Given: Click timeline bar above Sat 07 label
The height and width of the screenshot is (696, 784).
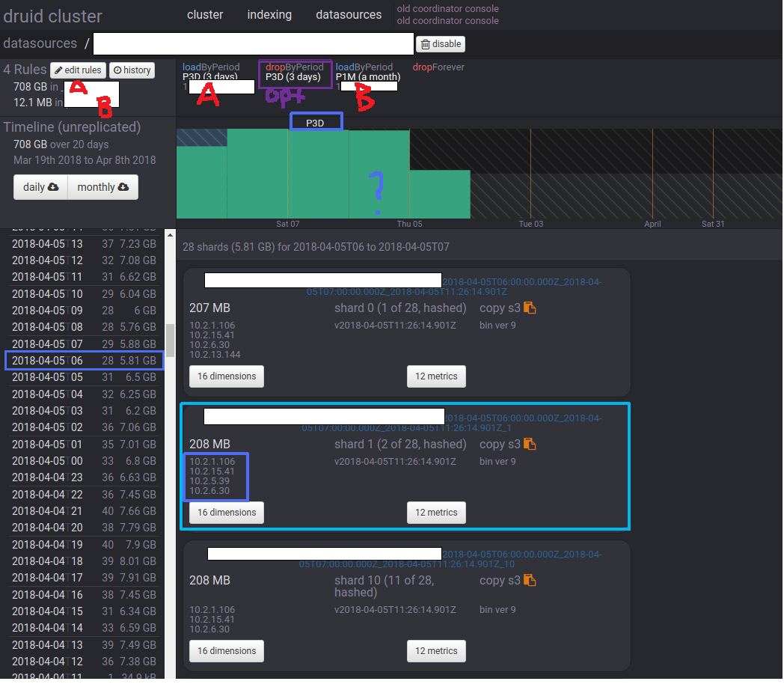Looking at the screenshot, I should (287, 174).
